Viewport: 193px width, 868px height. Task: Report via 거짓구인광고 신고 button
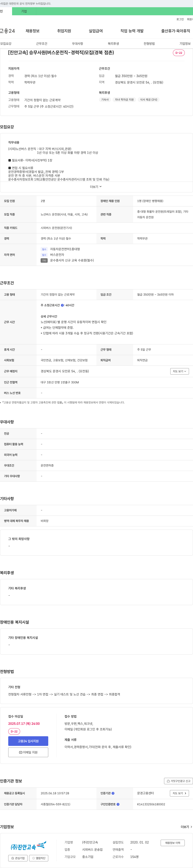point(178,781)
